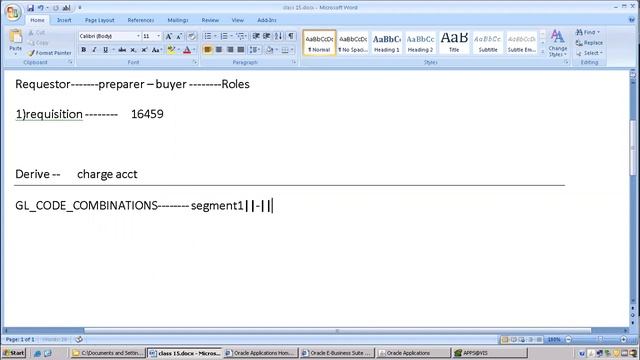Open the Review tab
640x360 pixels.
click(210, 20)
